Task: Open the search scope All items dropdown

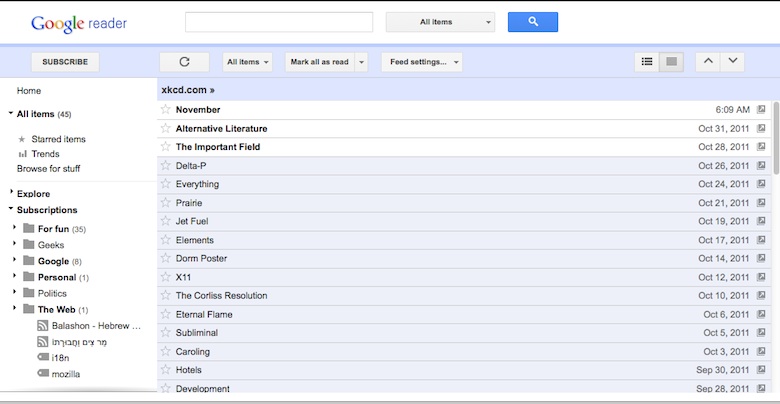Action: pyautogui.click(x=440, y=22)
